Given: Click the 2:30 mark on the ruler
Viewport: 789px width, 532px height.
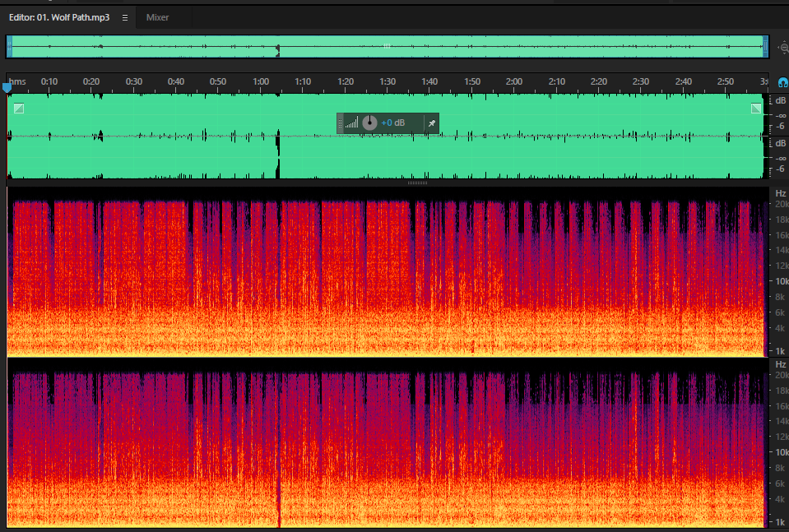Looking at the screenshot, I should pyautogui.click(x=641, y=81).
